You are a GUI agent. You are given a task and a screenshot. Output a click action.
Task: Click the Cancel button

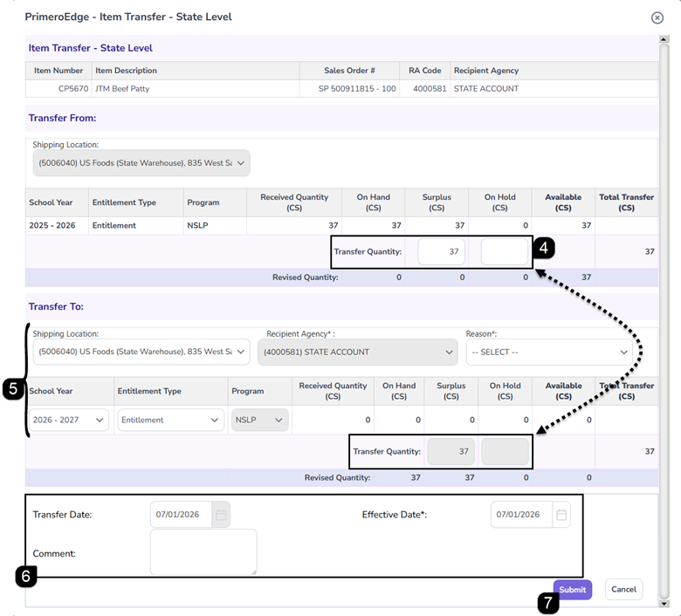tap(623, 590)
